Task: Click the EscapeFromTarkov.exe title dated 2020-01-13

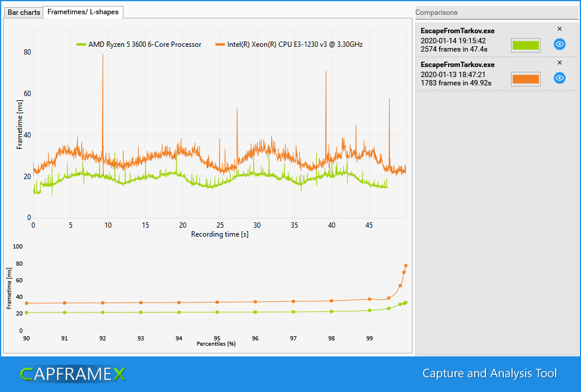Action: point(457,65)
